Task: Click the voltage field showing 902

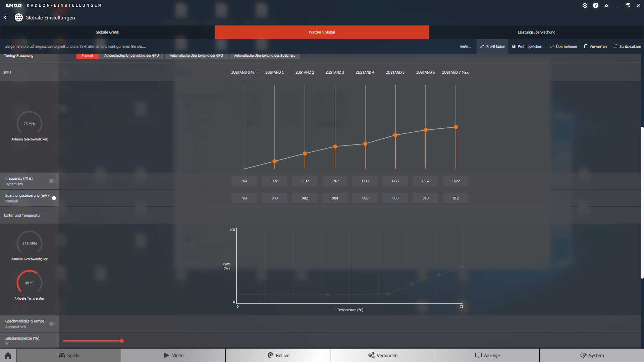Action: click(305, 198)
